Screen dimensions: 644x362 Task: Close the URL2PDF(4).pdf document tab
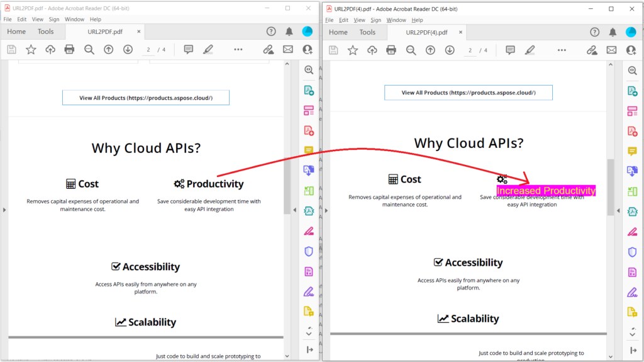[x=460, y=32]
